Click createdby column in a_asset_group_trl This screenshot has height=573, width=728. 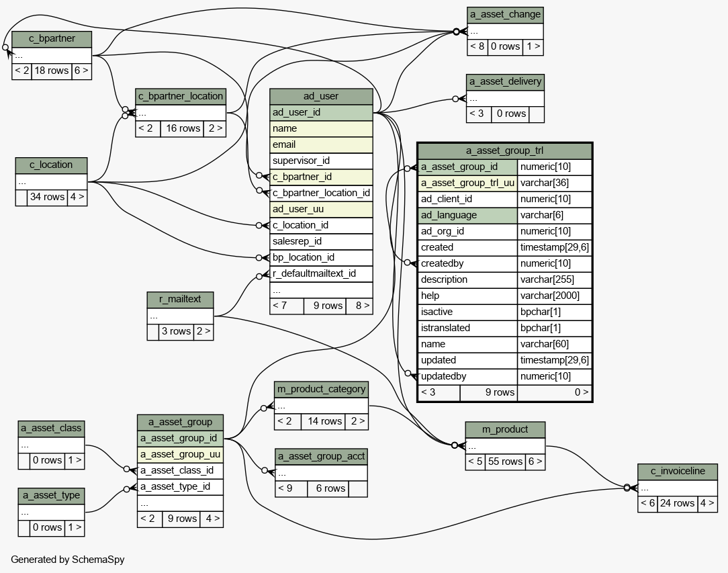[x=467, y=264]
